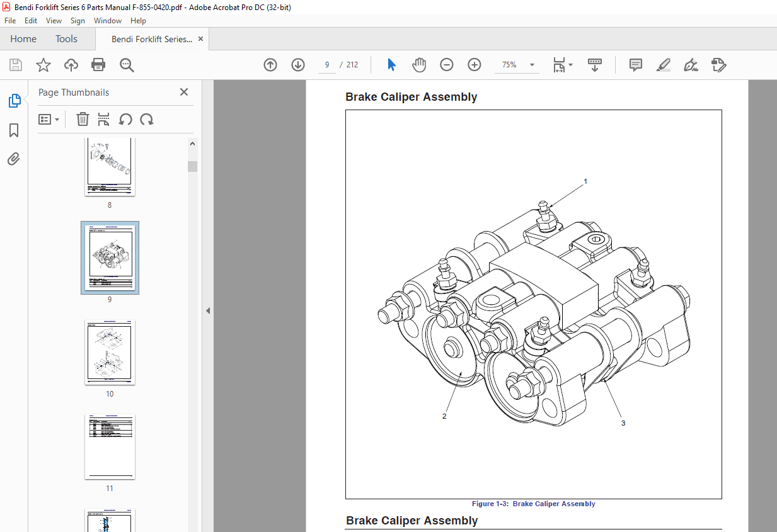The width and height of the screenshot is (777, 532).
Task: Rotate page clockwise icon
Action: click(147, 119)
